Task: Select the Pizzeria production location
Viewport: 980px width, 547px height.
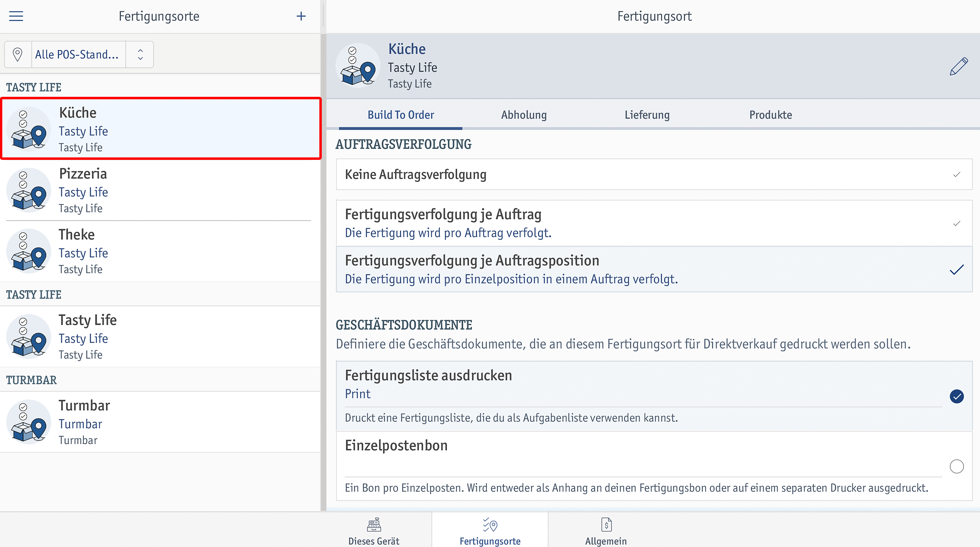Action: click(160, 190)
